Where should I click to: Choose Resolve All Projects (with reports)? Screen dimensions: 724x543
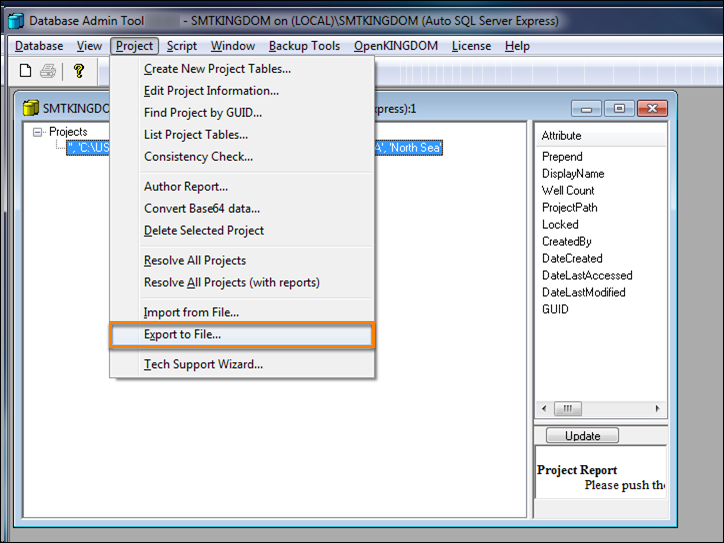pyautogui.click(x=242, y=283)
